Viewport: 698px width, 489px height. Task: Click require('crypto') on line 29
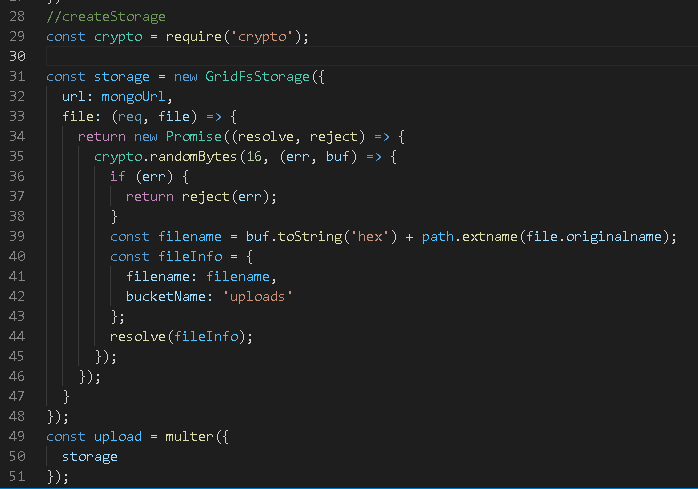(234, 37)
